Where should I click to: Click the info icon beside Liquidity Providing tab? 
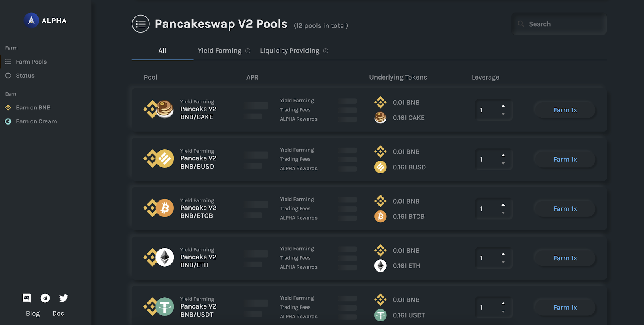326,51
